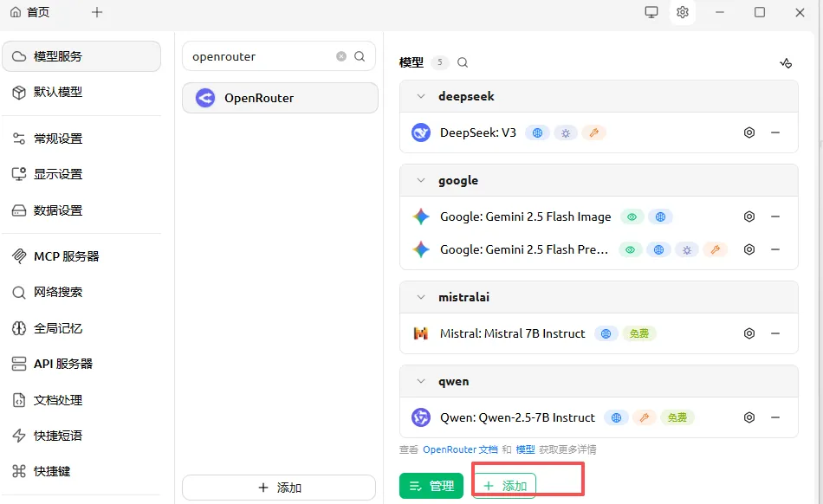Click the monitor icon in title bar
The height and width of the screenshot is (504, 823).
[651, 12]
